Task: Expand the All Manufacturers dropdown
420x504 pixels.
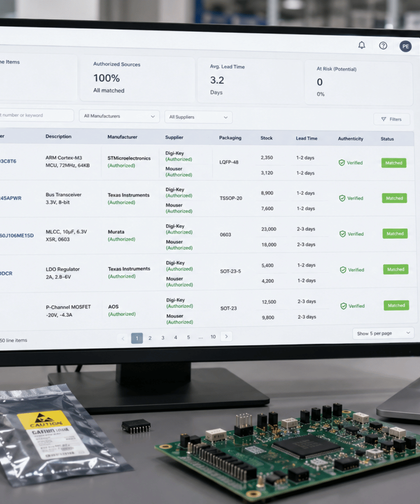Action: pos(119,116)
